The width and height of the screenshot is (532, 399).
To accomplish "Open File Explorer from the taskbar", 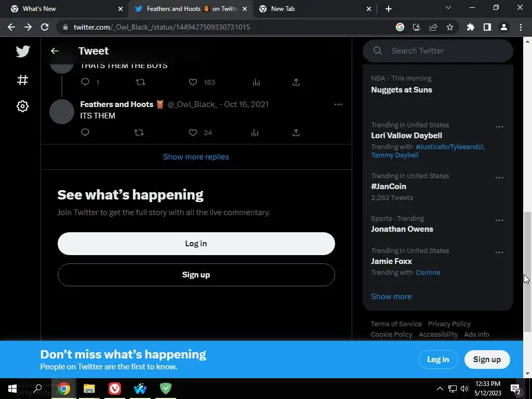I will (x=89, y=389).
